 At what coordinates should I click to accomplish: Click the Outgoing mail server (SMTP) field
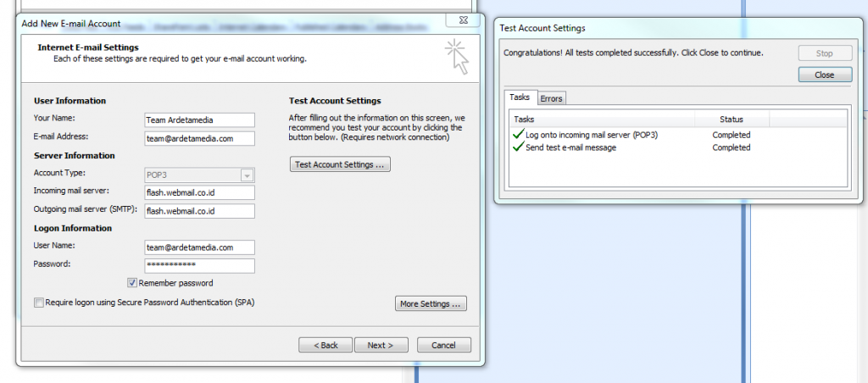199,211
